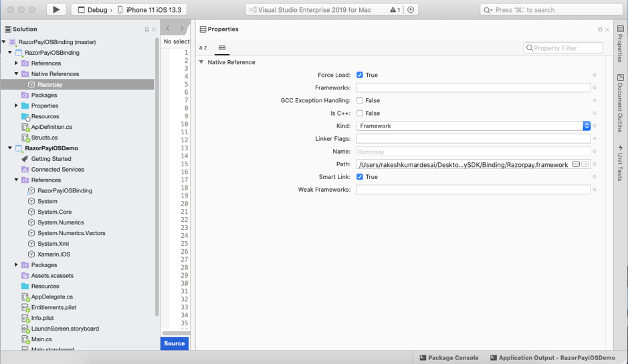Screen dimensions: 628x364
Task: Open Entitlements.plist file
Action: pos(54,307)
